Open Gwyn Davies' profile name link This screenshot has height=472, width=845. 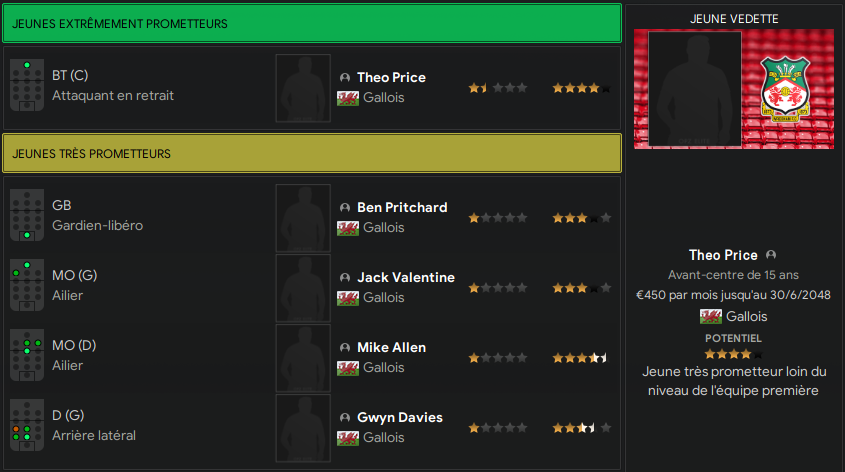400,418
